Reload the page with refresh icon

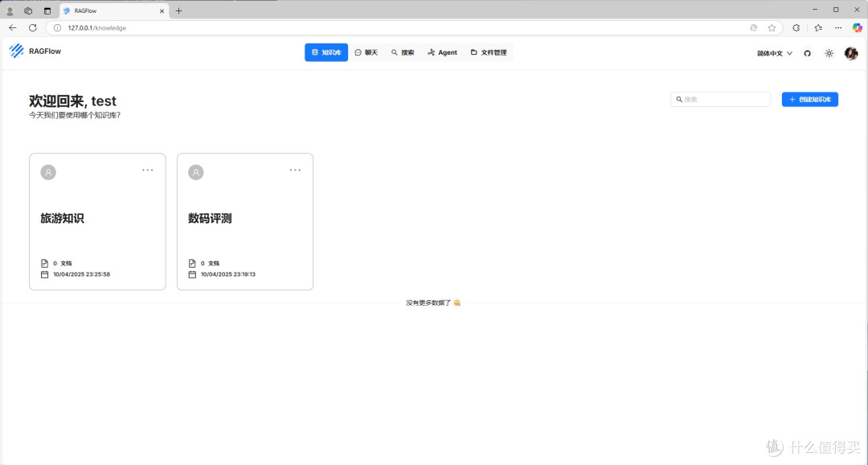pyautogui.click(x=33, y=27)
